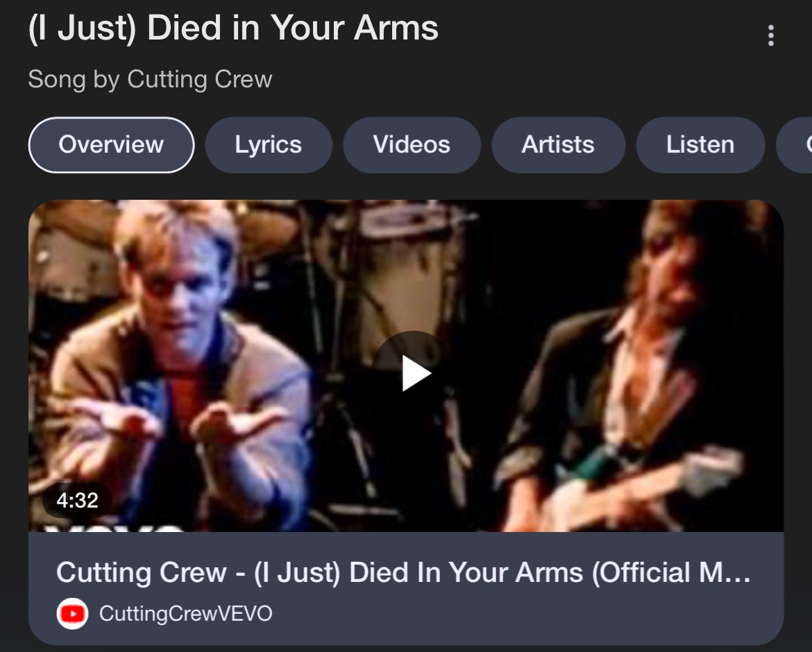Viewport: 812px width, 652px height.
Task: Go to the Artists tab
Action: coord(558,145)
